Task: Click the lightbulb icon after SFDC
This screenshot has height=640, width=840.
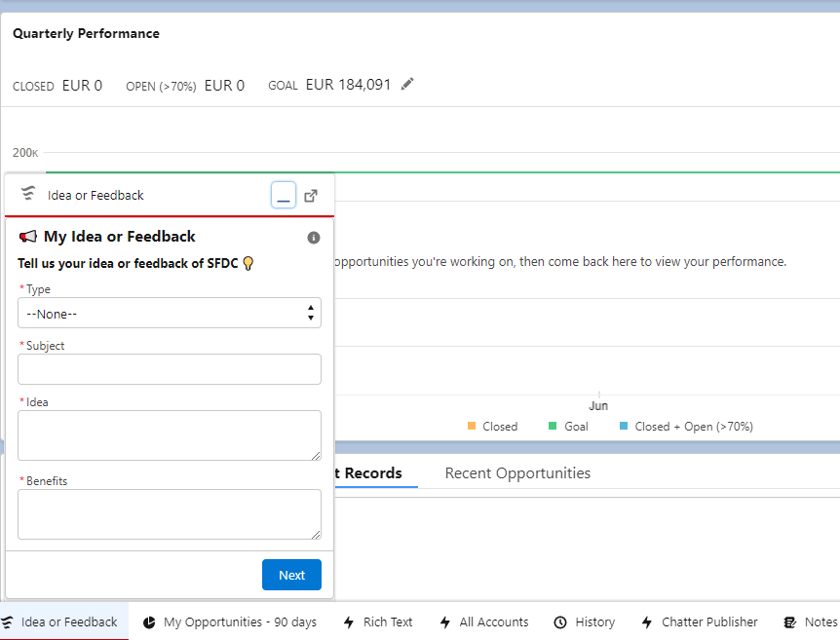Action: (248, 263)
